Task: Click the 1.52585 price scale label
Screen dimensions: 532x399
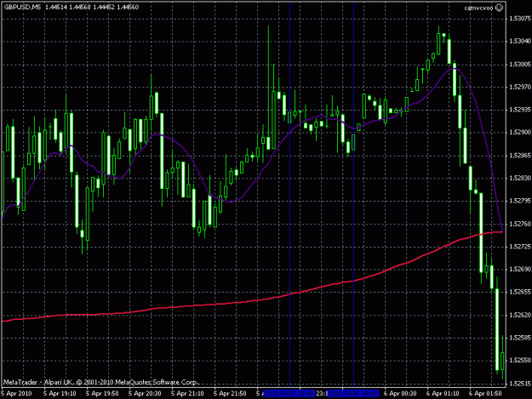Action: pos(520,338)
